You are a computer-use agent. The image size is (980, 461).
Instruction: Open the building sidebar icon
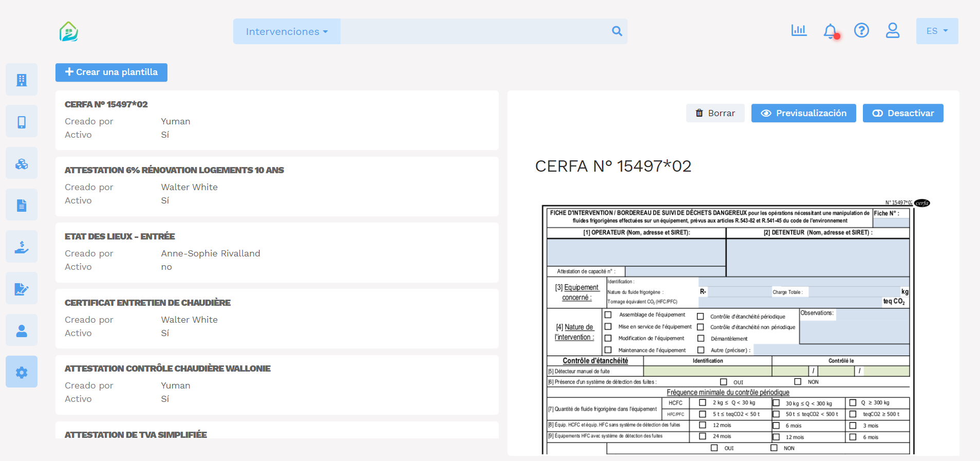22,80
